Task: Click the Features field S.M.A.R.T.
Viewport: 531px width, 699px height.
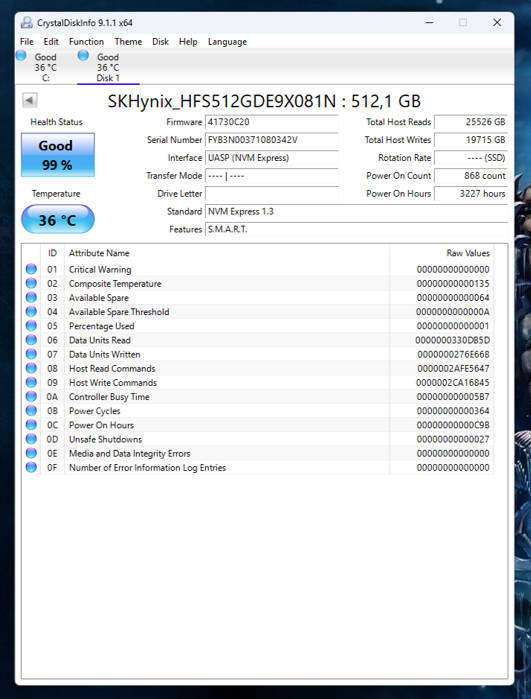Action: point(357,229)
